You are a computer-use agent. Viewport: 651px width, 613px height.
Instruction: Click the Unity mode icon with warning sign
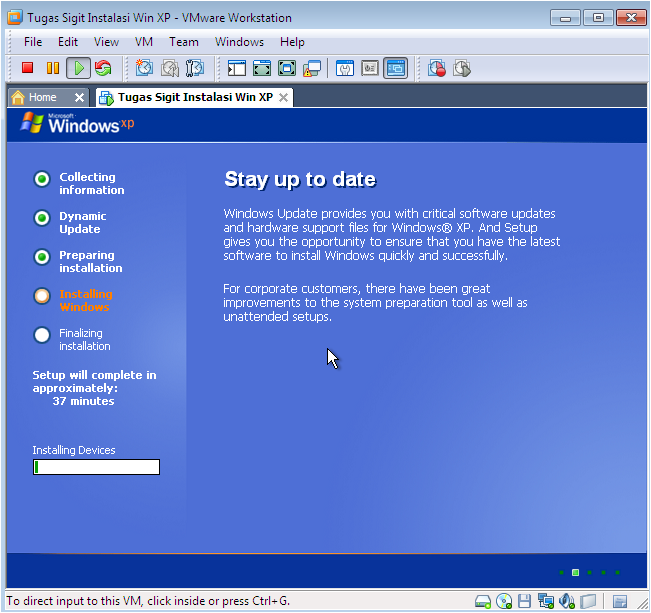coord(312,69)
